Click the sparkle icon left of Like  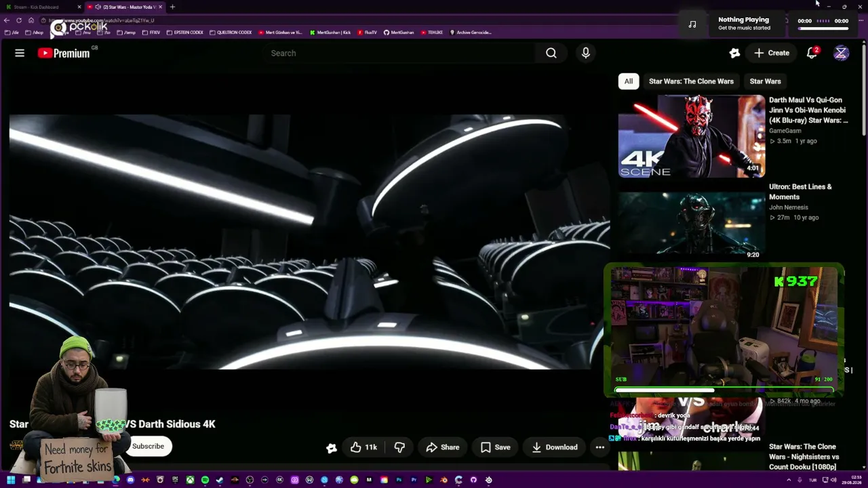coord(332,447)
